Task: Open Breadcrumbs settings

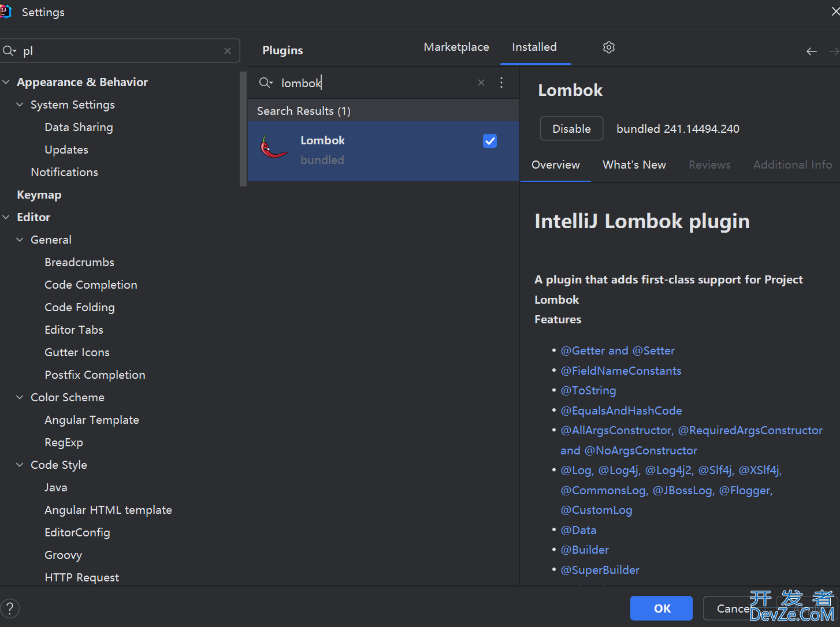Action: pos(79,262)
